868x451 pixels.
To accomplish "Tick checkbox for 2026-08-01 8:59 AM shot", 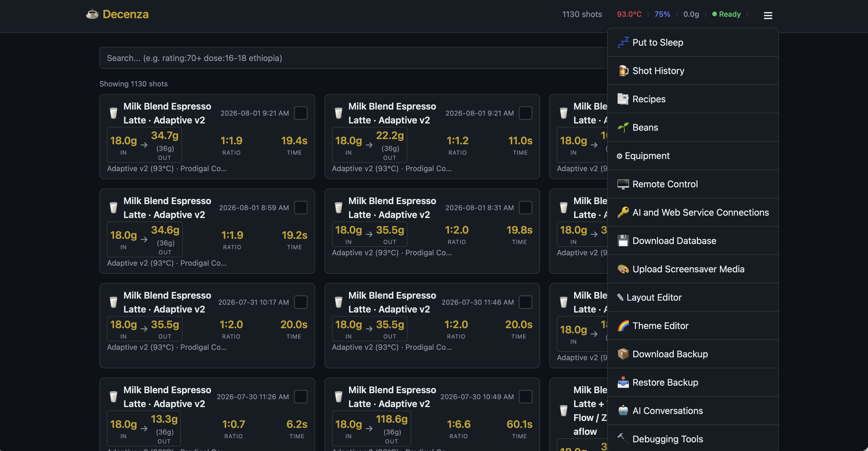I will click(301, 208).
